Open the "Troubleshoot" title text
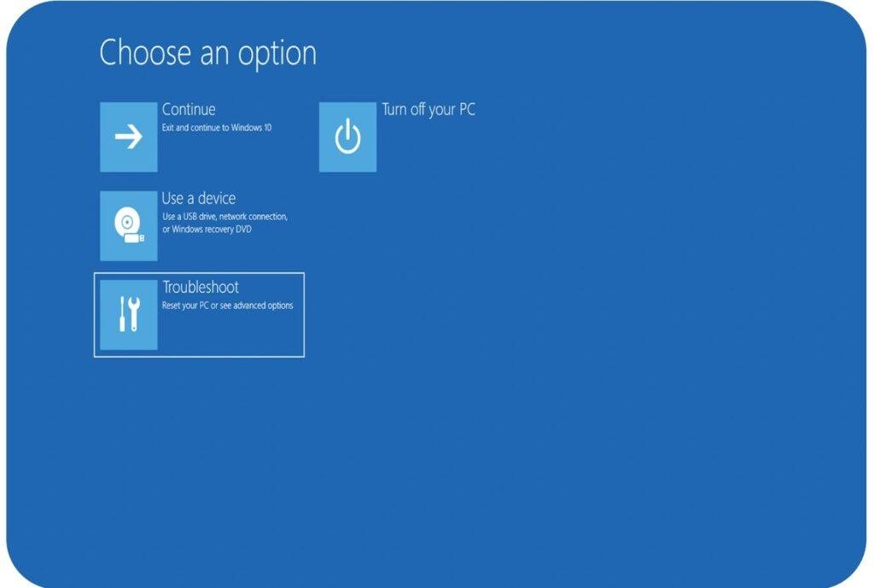 point(201,287)
